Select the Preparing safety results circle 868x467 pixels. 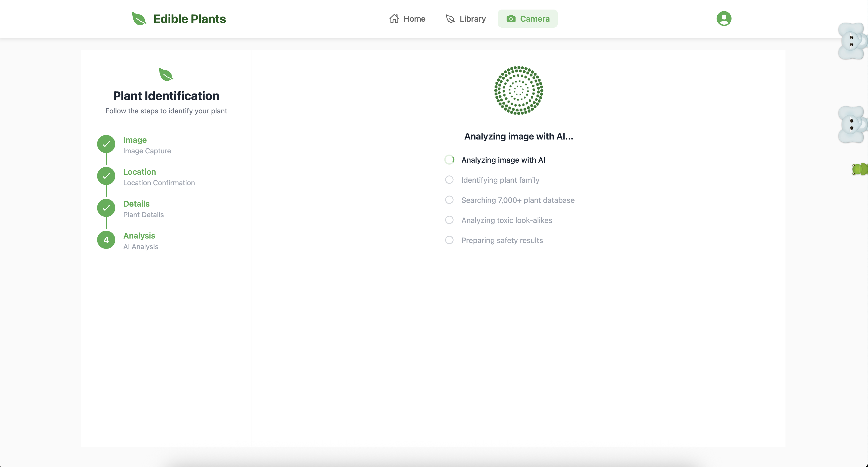click(x=449, y=240)
